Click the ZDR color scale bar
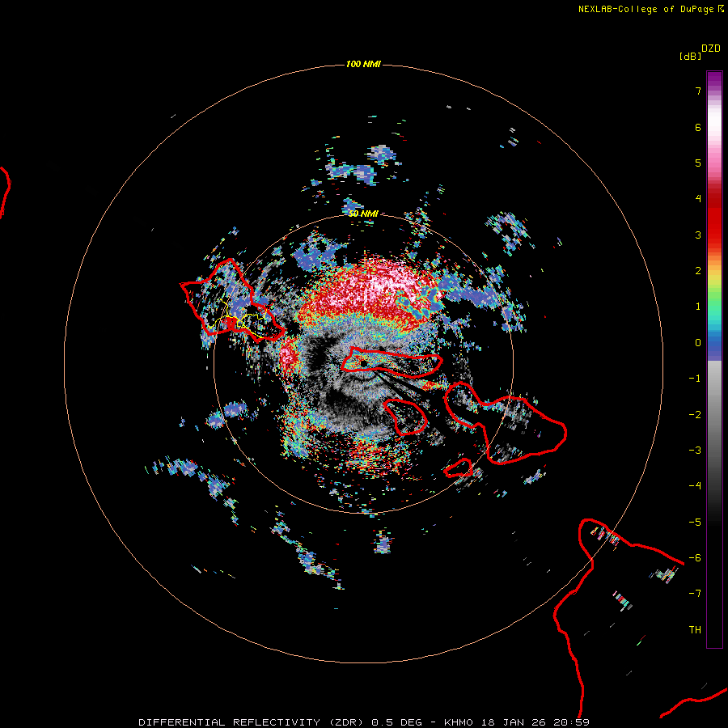Viewport: 728px width, 728px height. coord(714,359)
